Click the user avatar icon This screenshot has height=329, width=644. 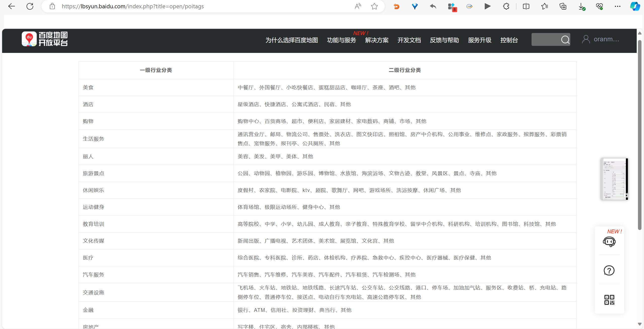(586, 39)
